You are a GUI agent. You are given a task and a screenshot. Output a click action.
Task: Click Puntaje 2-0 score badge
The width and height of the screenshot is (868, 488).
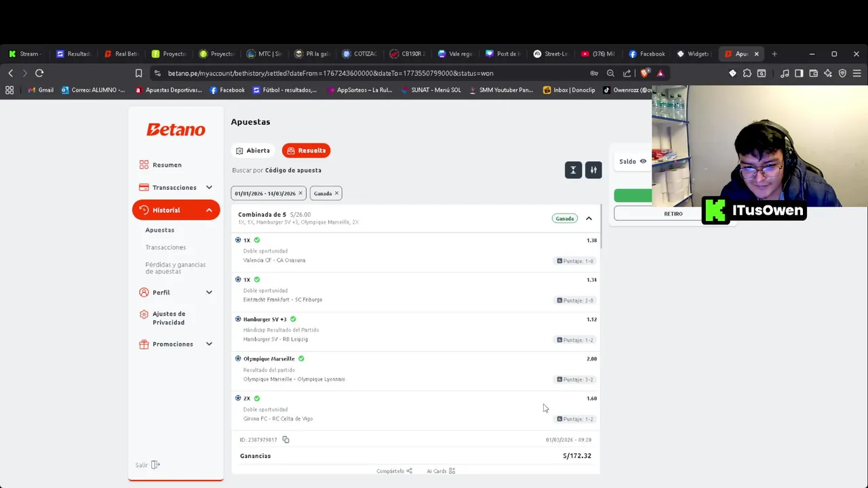(575, 300)
